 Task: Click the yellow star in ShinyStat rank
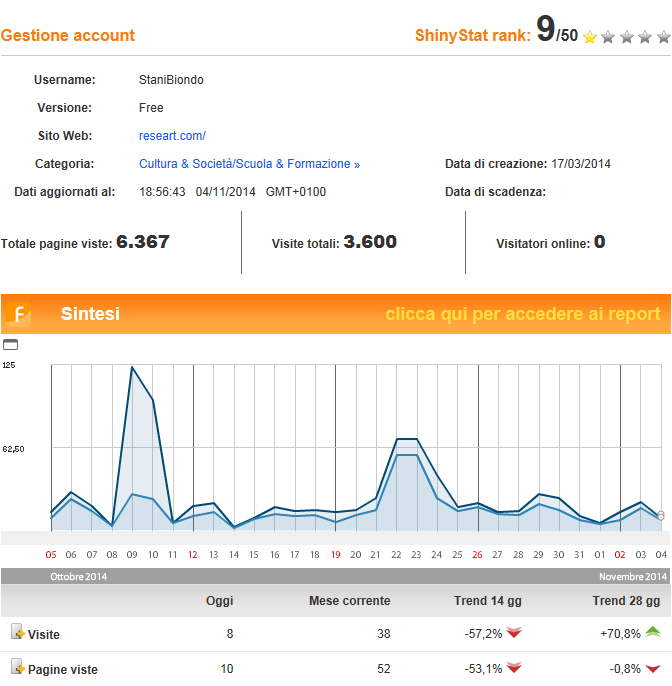pyautogui.click(x=590, y=37)
